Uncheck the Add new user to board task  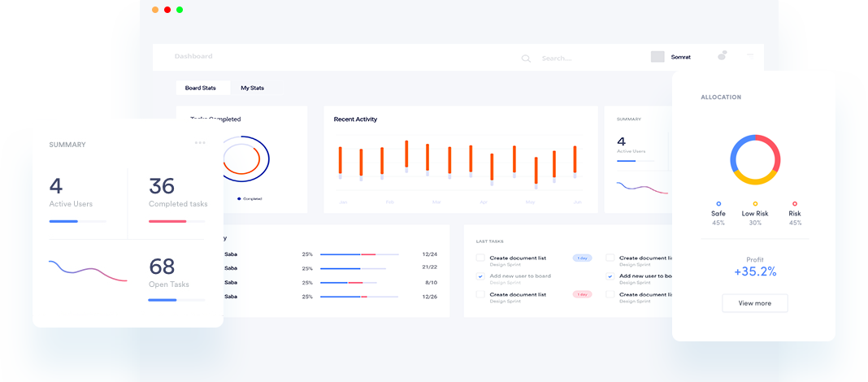pos(480,276)
